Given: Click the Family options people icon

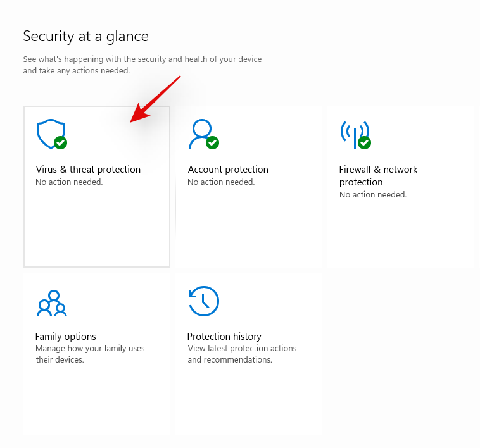Looking at the screenshot, I should click(51, 303).
